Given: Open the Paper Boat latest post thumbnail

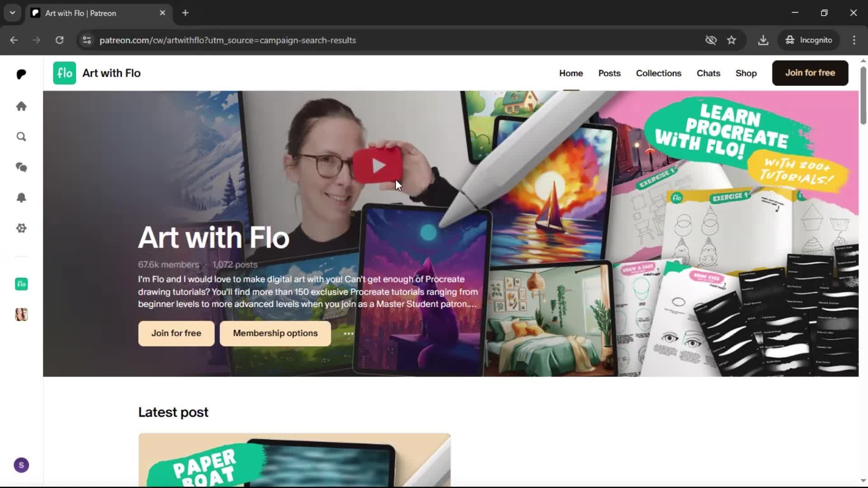Looking at the screenshot, I should point(294,460).
